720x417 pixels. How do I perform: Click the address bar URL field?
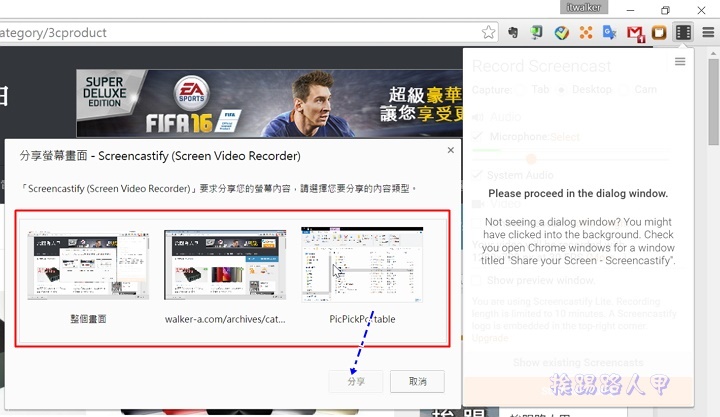(239, 33)
